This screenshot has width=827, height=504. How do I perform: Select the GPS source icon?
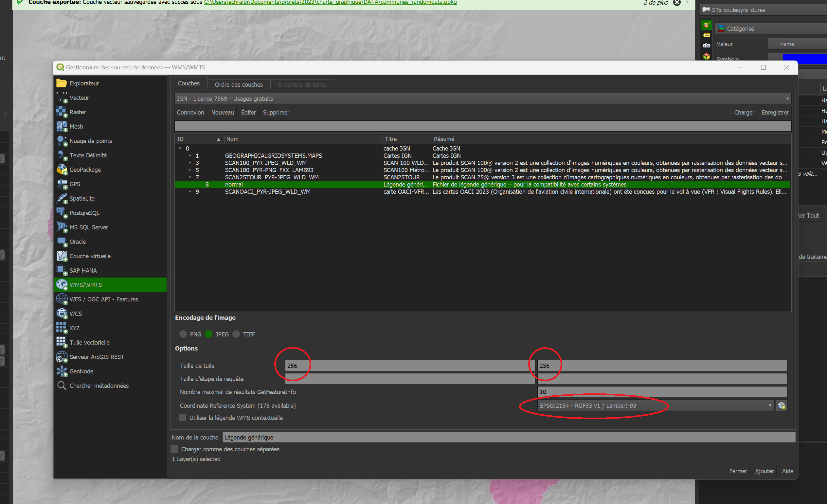click(x=62, y=184)
